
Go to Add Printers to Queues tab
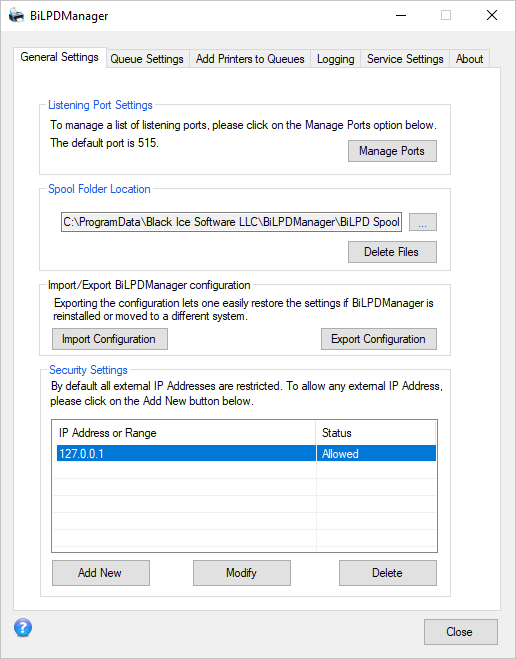click(250, 59)
